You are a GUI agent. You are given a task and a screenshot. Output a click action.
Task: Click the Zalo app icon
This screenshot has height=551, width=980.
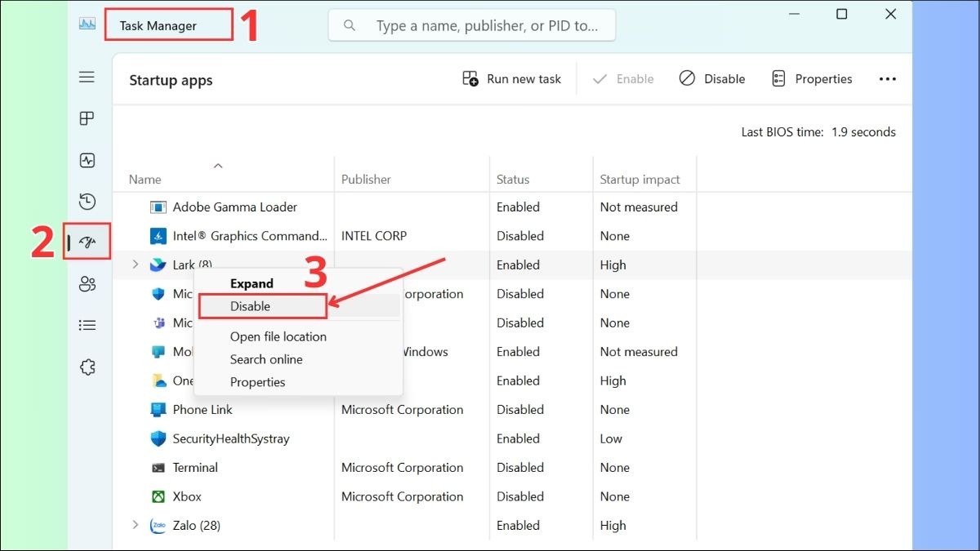coord(158,526)
